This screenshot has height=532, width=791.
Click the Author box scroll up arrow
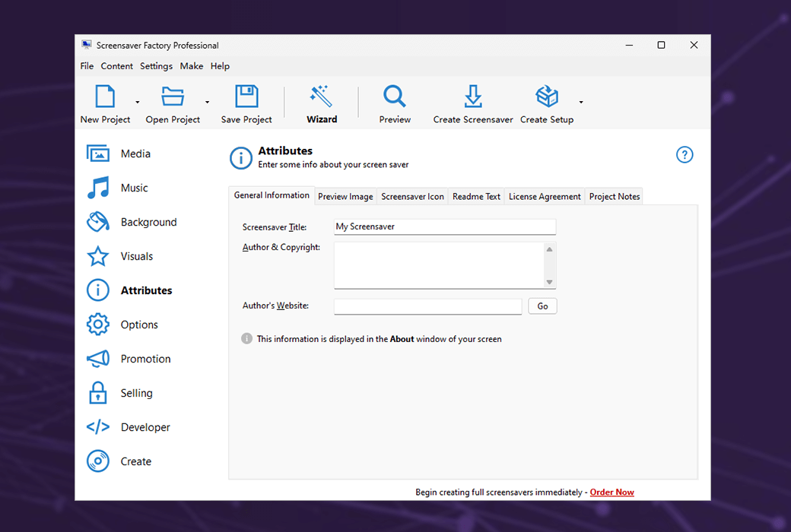[549, 249]
